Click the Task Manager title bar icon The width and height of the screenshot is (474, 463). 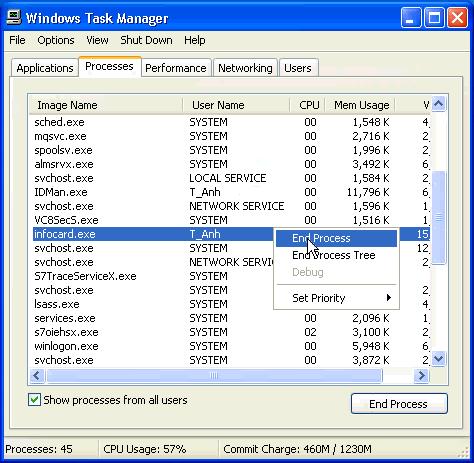(14, 17)
